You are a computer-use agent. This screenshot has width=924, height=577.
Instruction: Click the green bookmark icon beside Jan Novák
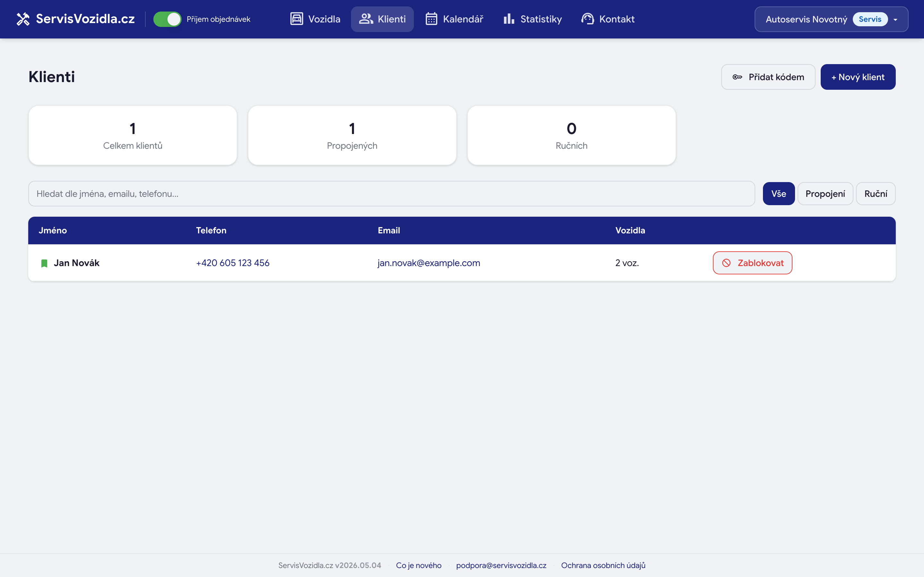coord(44,263)
